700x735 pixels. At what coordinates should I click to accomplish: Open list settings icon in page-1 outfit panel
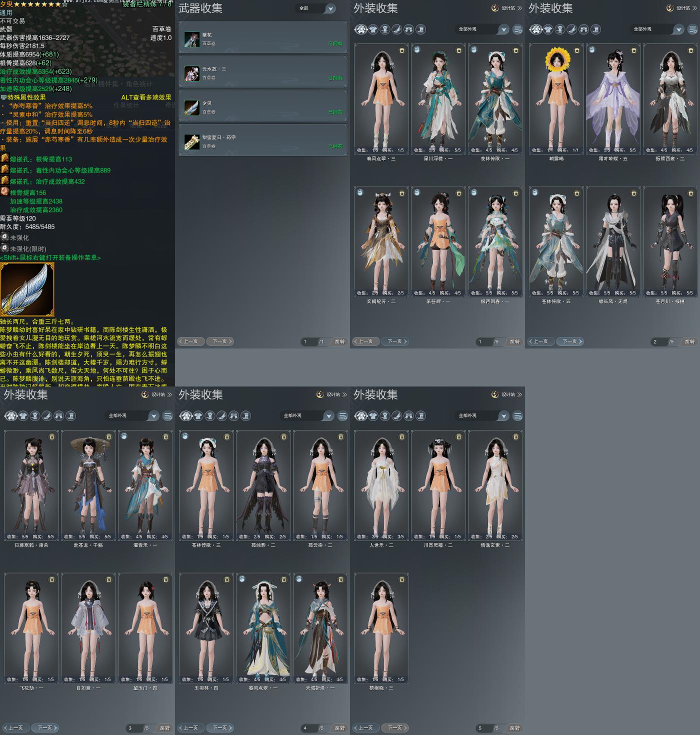pos(517,29)
